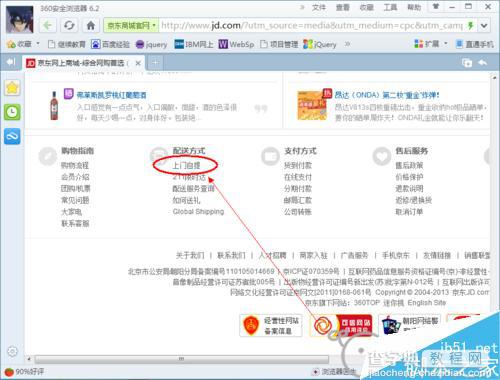Click the lightning speed-mode icon in address bar
This screenshot has height=380, width=500.
(470, 25)
